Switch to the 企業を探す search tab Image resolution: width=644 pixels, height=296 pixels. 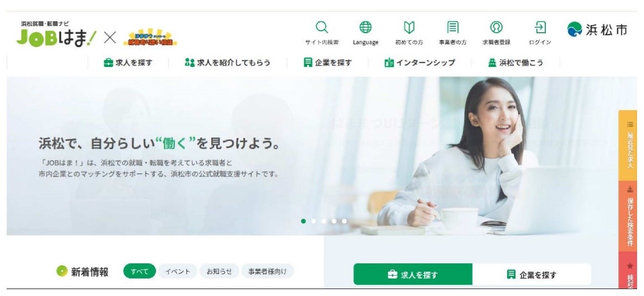tap(531, 274)
